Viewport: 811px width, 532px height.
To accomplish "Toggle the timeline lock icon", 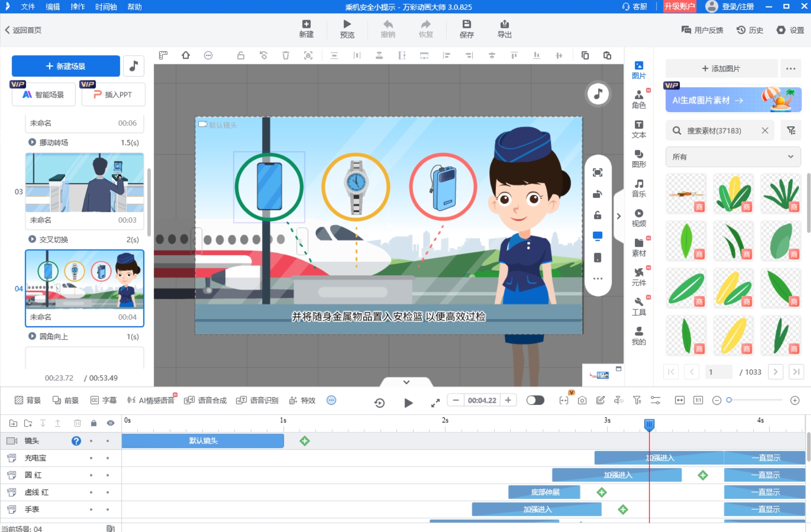I will (x=94, y=423).
